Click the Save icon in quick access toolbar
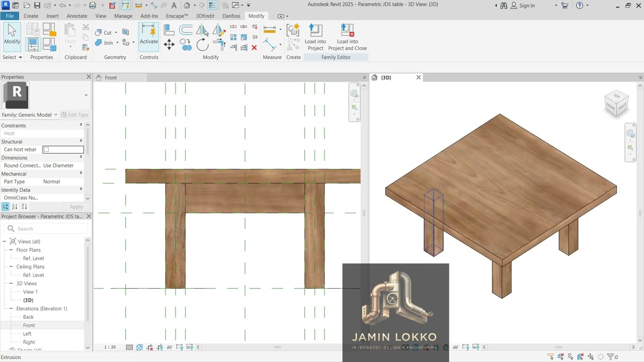 point(37,6)
